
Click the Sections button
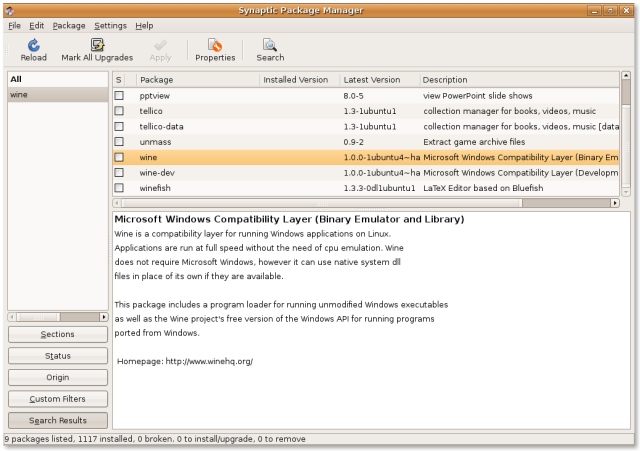click(58, 334)
